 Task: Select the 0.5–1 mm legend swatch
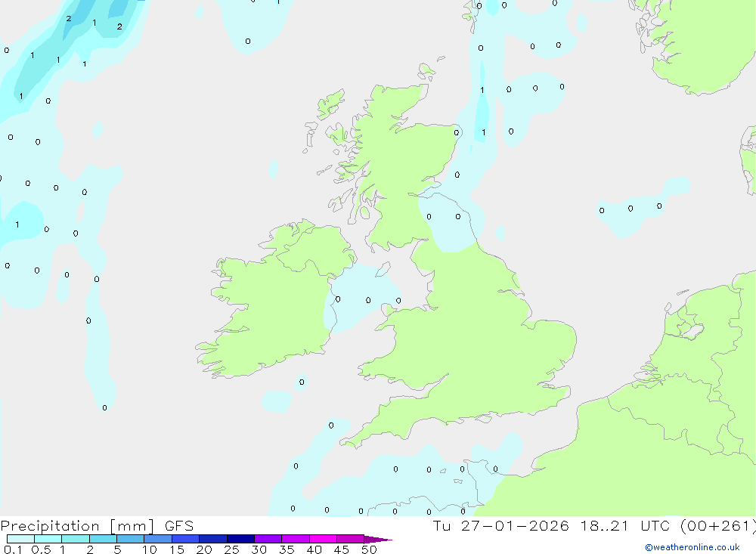tap(48, 539)
